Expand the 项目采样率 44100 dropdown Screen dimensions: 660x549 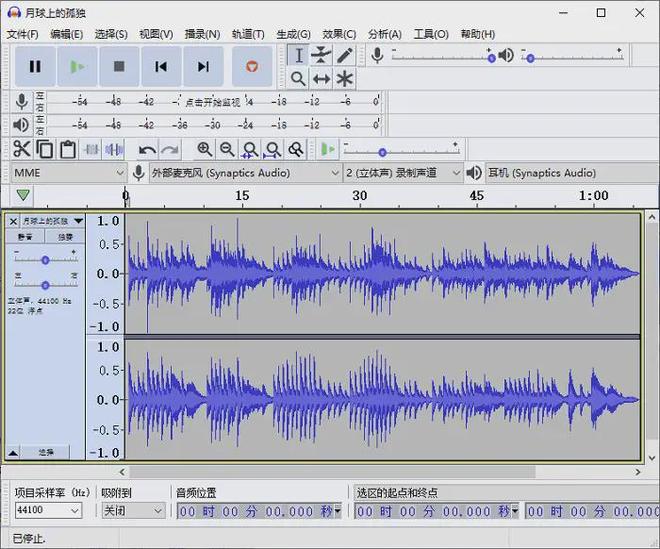tap(47, 511)
